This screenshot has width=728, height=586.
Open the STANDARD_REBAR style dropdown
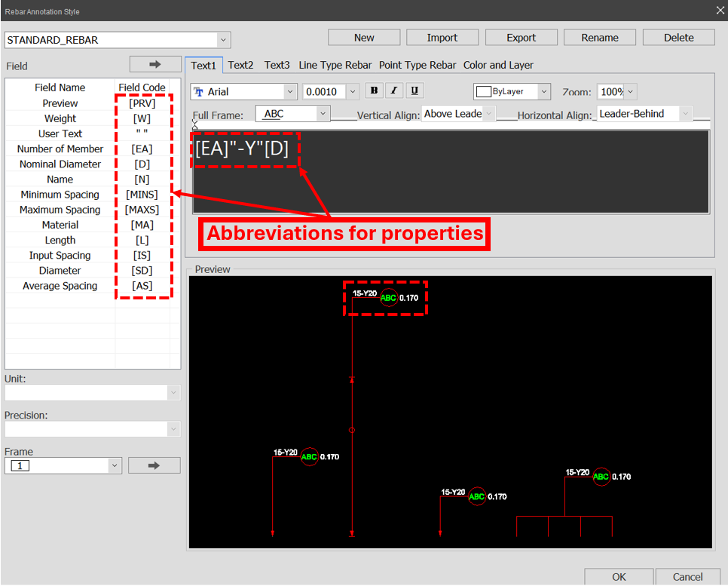(x=222, y=40)
